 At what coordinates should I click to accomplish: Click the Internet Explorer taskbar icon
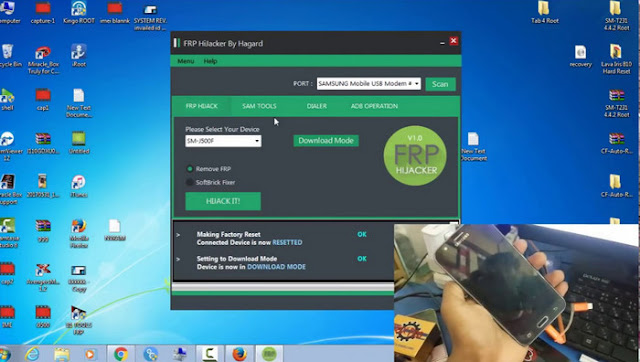33,354
